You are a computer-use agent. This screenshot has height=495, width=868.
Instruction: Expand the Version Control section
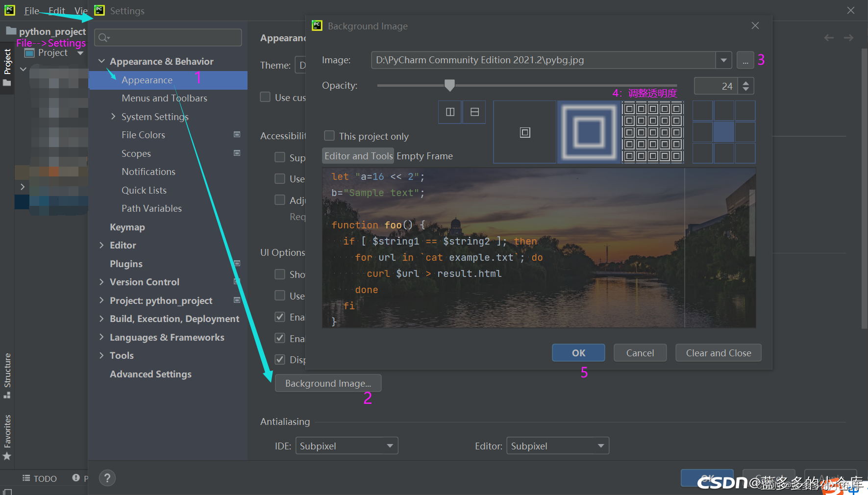[101, 282]
